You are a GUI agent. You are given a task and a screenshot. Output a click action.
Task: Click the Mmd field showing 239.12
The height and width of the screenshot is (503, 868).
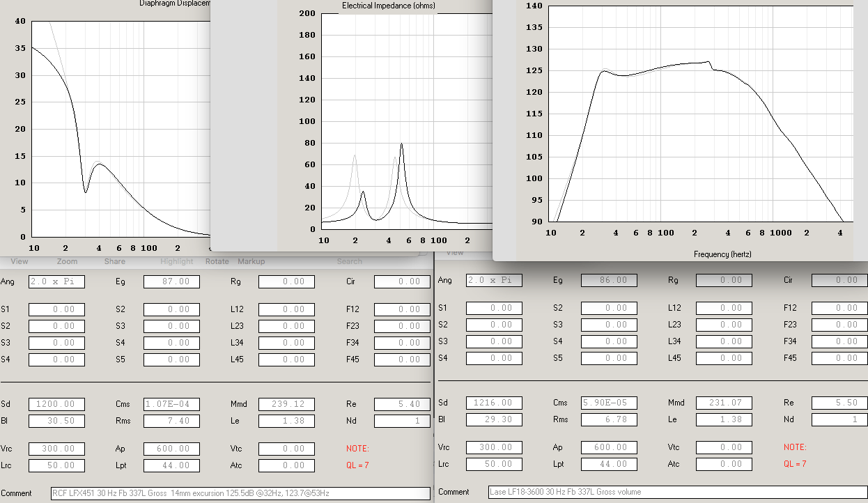pos(286,404)
